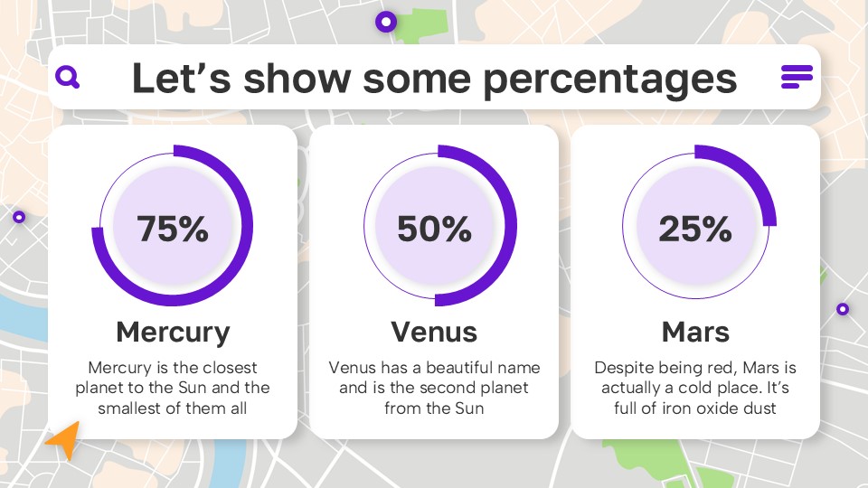Select the 25% percentage text

[x=694, y=230]
